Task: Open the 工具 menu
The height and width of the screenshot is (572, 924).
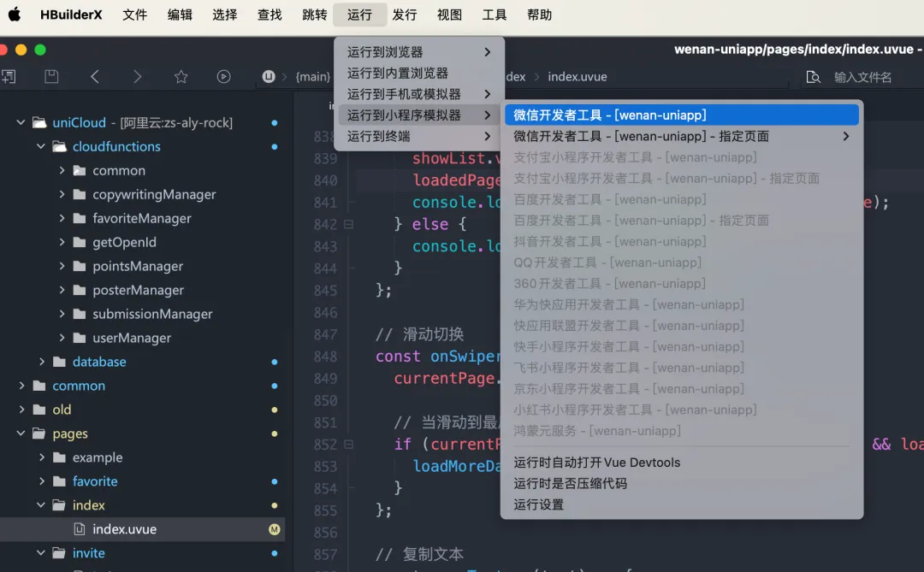Action: coord(494,15)
